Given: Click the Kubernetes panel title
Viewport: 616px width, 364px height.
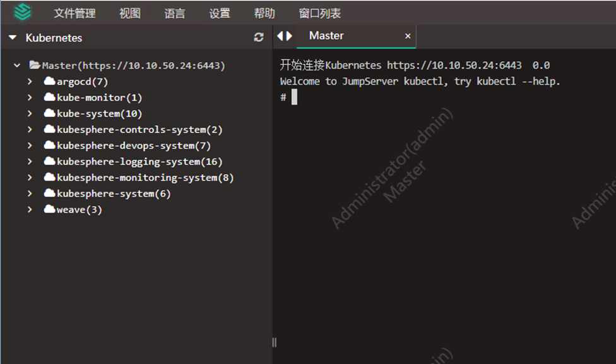Looking at the screenshot, I should [x=54, y=38].
